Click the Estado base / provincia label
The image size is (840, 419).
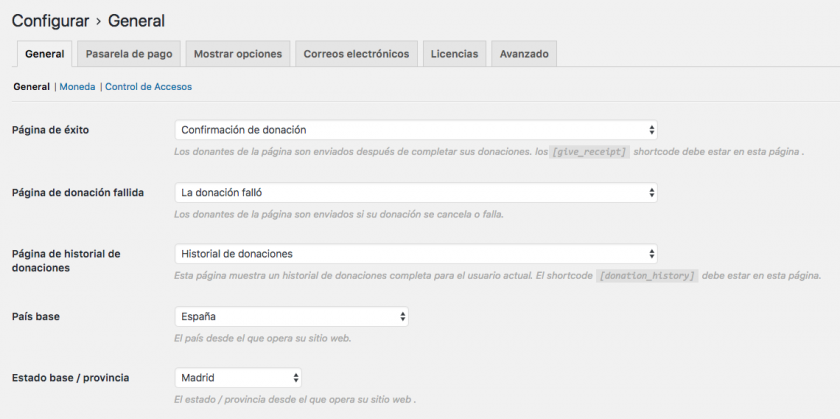click(71, 378)
